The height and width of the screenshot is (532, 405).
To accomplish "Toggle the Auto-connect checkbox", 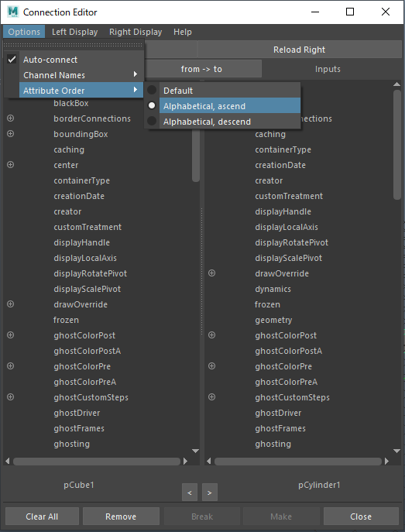I will tap(12, 60).
